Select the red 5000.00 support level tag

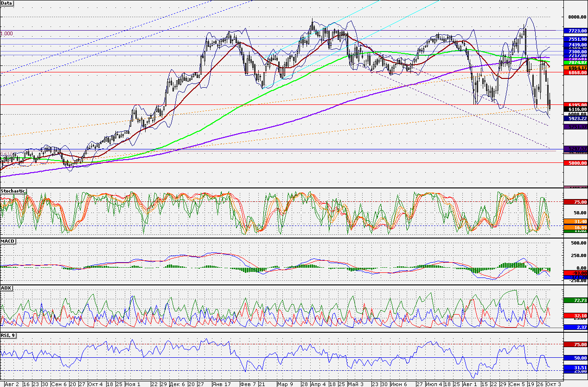point(575,163)
